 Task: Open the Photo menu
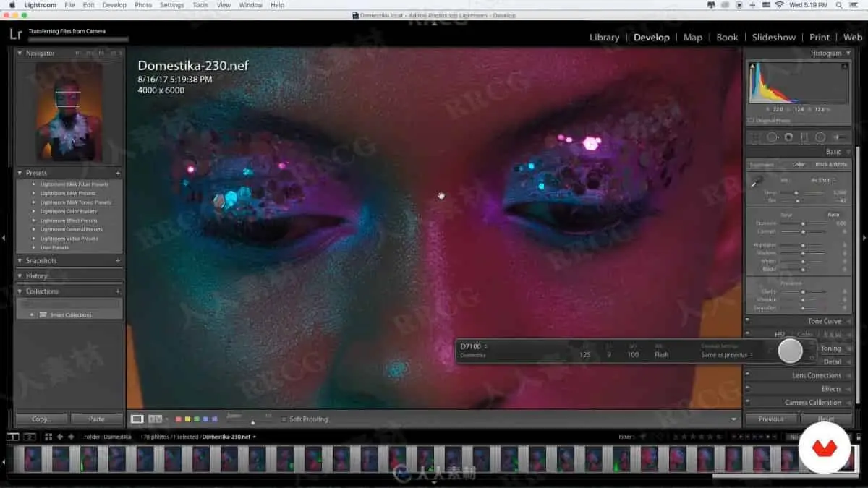point(143,5)
